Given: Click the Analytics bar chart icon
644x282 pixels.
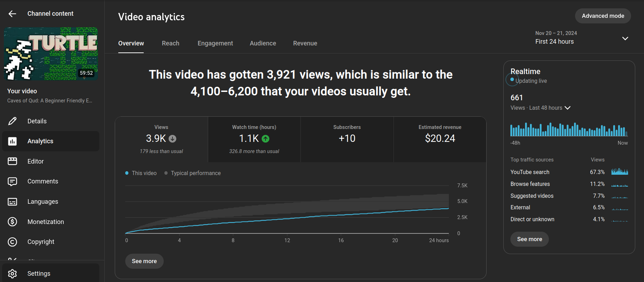Looking at the screenshot, I should point(12,141).
